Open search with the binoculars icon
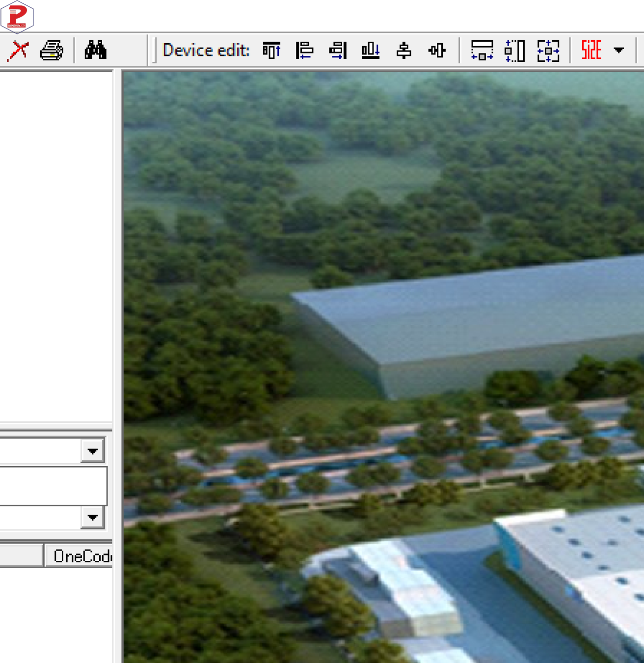 point(95,50)
